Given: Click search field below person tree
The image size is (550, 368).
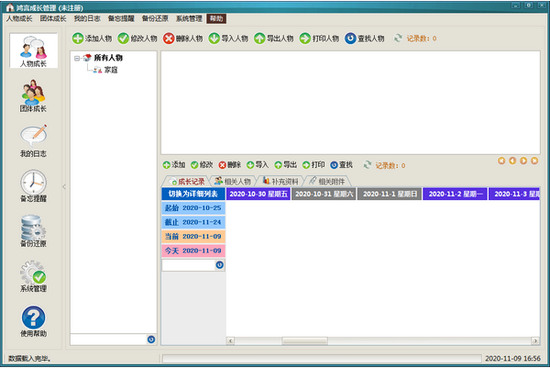Looking at the screenshot, I should point(108,339).
